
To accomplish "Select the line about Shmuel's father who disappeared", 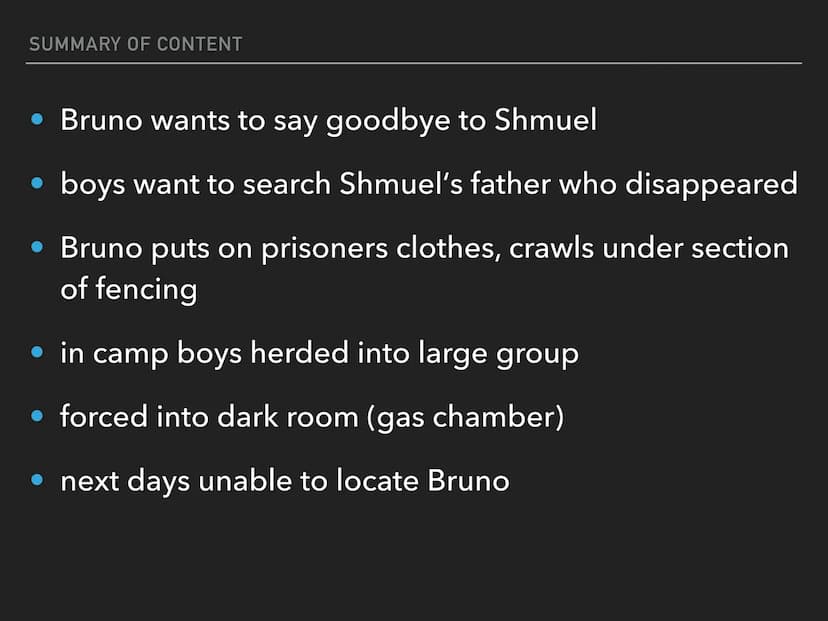I will 429,185.
